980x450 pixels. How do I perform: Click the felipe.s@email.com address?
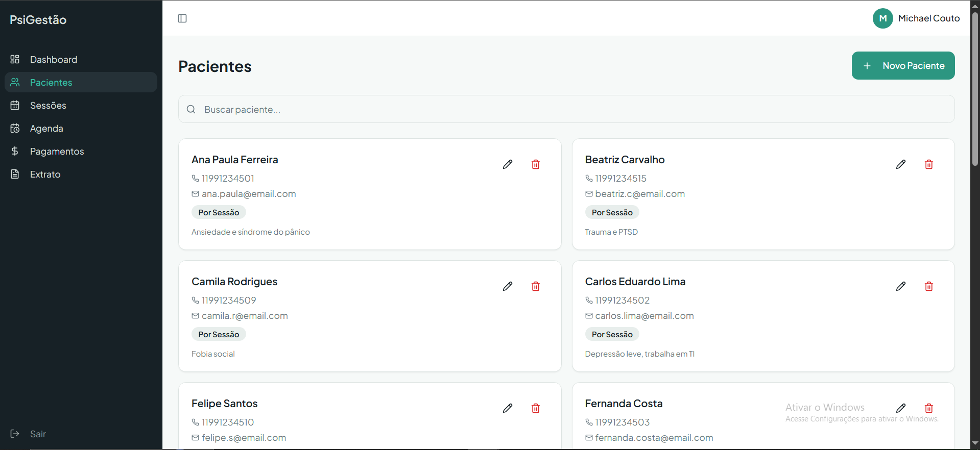(244, 438)
